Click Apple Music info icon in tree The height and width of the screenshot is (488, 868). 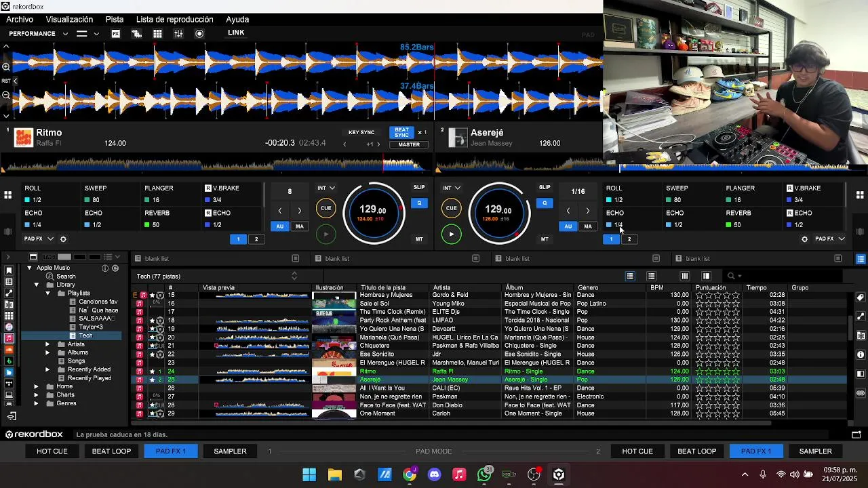click(x=105, y=268)
